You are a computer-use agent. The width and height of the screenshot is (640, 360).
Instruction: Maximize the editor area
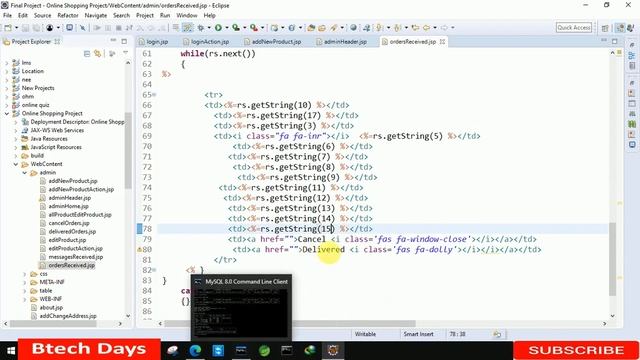(615, 41)
